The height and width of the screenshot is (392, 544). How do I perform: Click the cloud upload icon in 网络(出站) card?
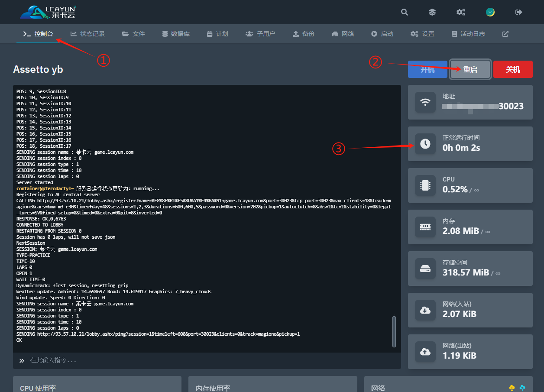[x=425, y=352]
